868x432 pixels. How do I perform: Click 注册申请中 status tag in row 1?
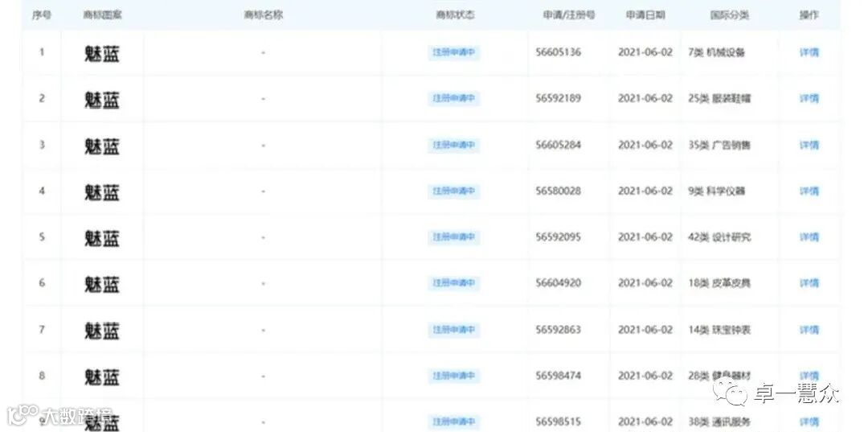coord(454,52)
